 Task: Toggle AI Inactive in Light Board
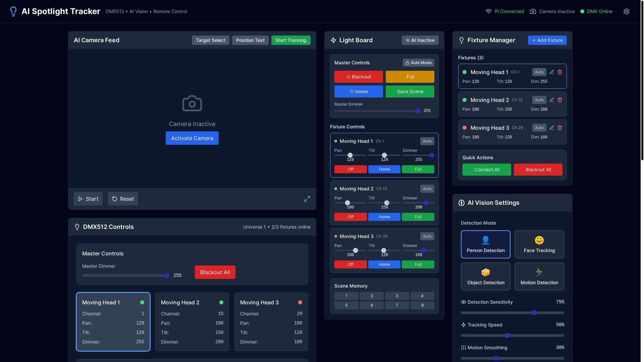[420, 40]
